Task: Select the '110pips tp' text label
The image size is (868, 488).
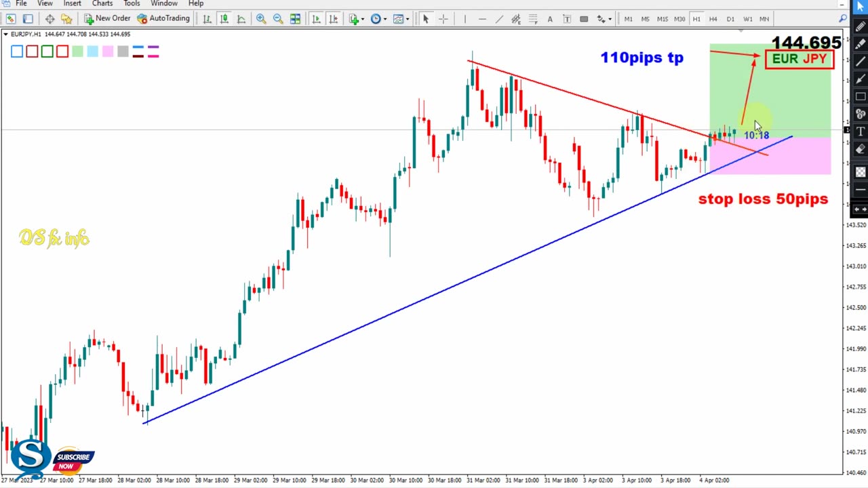Action: [642, 58]
